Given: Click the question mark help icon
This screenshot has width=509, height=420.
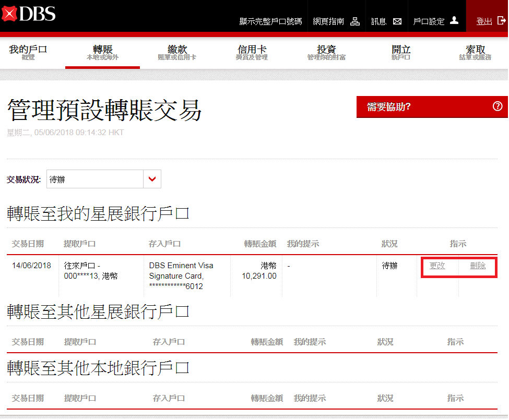Looking at the screenshot, I should tap(497, 106).
